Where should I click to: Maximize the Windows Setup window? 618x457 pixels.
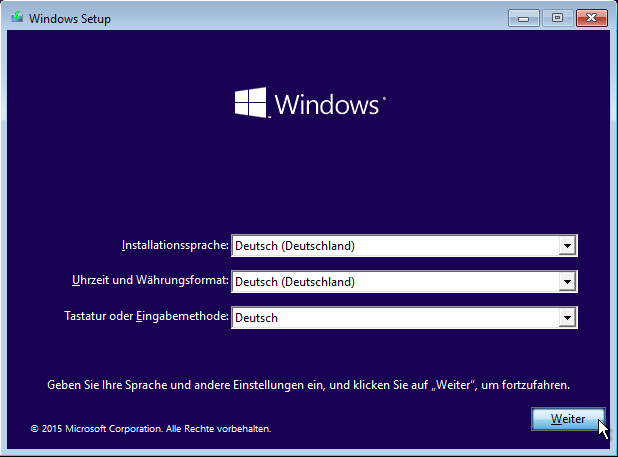click(557, 18)
